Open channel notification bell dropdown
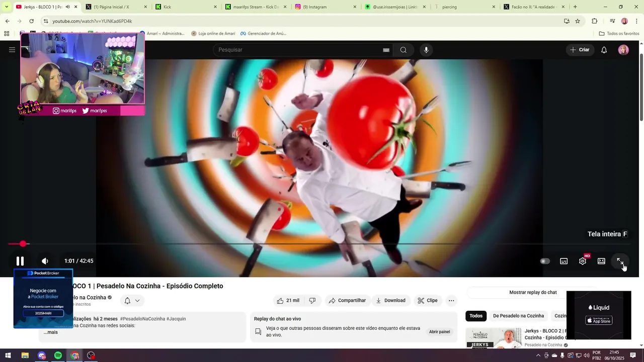 coord(132,301)
